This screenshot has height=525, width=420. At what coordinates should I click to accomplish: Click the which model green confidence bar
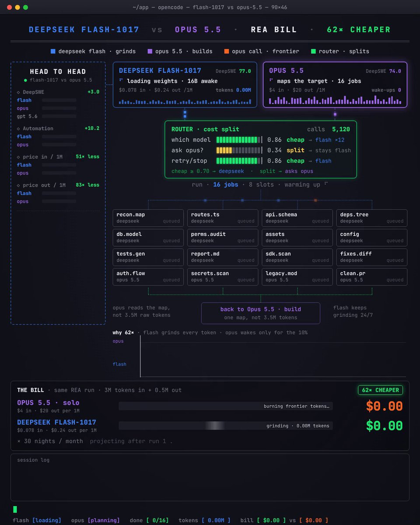point(238,140)
